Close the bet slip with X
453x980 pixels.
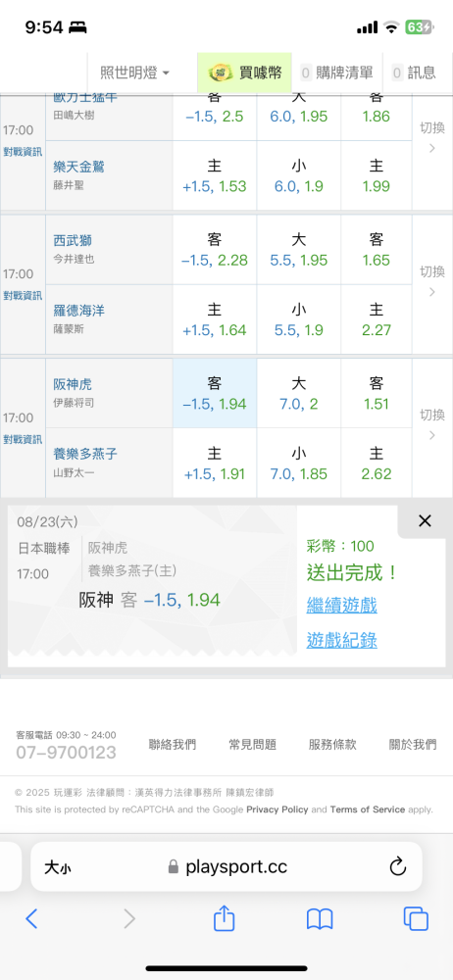point(425,521)
